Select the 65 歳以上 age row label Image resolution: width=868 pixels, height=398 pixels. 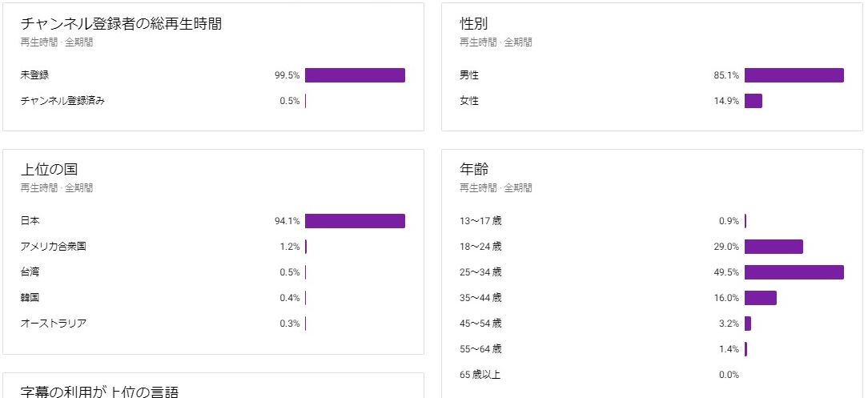click(480, 375)
